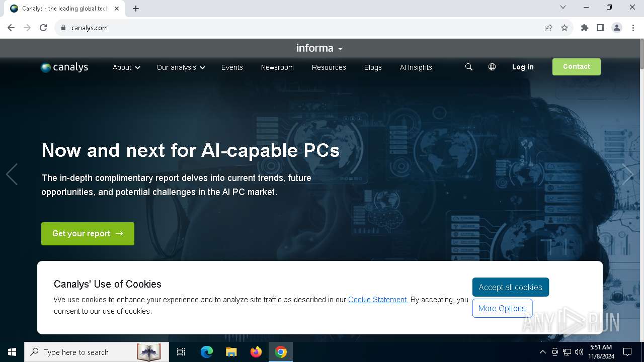Expand the Informa top bar dropdown

(x=319, y=48)
